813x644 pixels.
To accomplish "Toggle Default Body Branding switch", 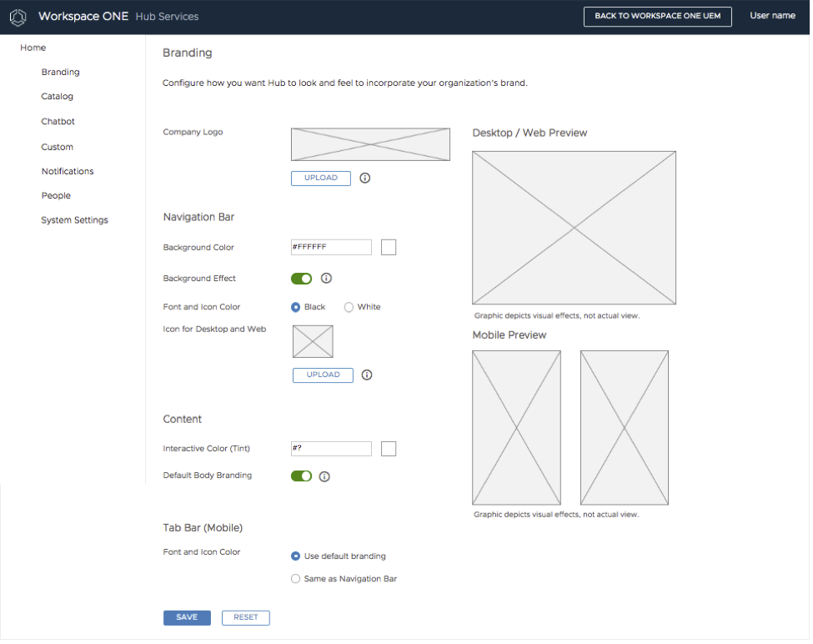I will (x=303, y=477).
